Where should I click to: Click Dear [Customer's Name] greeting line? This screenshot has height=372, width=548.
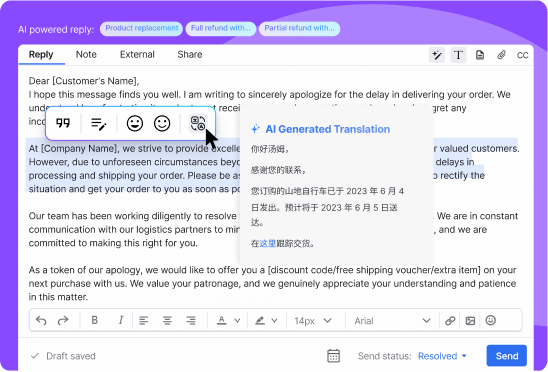pos(84,81)
